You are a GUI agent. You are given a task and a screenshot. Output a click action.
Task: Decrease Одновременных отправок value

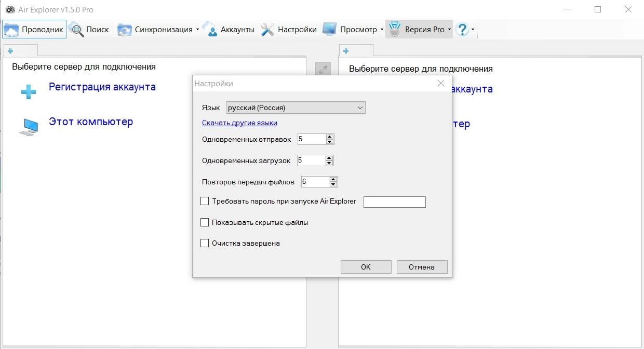tap(330, 142)
